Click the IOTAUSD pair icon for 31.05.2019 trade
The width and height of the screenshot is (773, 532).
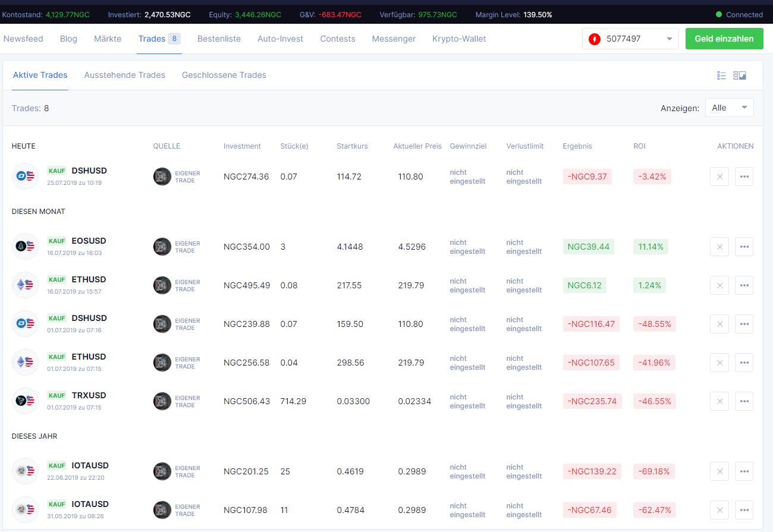(x=25, y=509)
